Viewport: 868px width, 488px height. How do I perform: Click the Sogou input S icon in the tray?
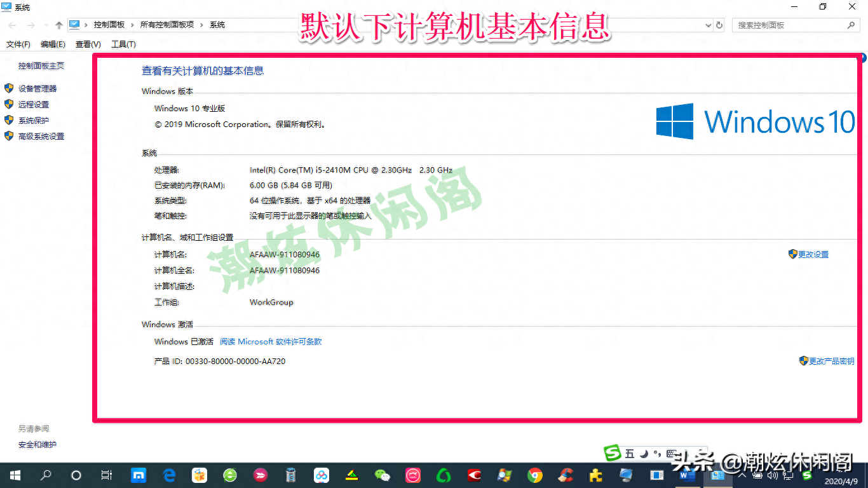(x=807, y=475)
